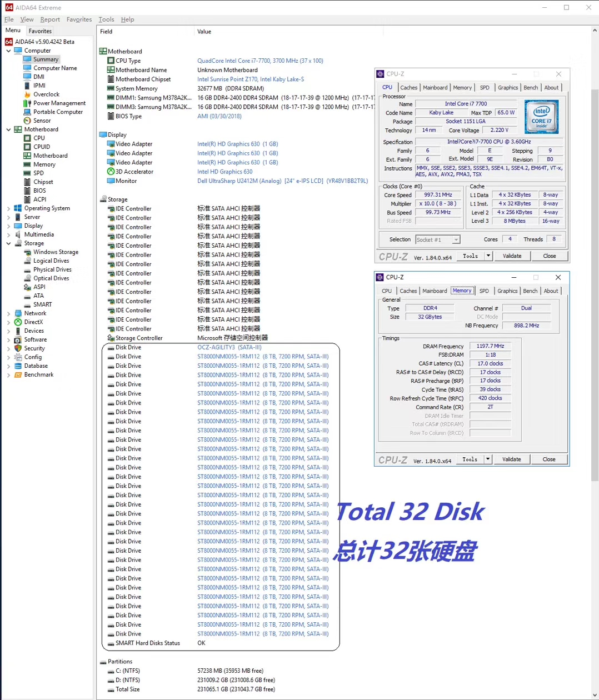The image size is (599, 700).
Task: Open the Intel Sunrise Point Z170 link
Action: point(251,79)
